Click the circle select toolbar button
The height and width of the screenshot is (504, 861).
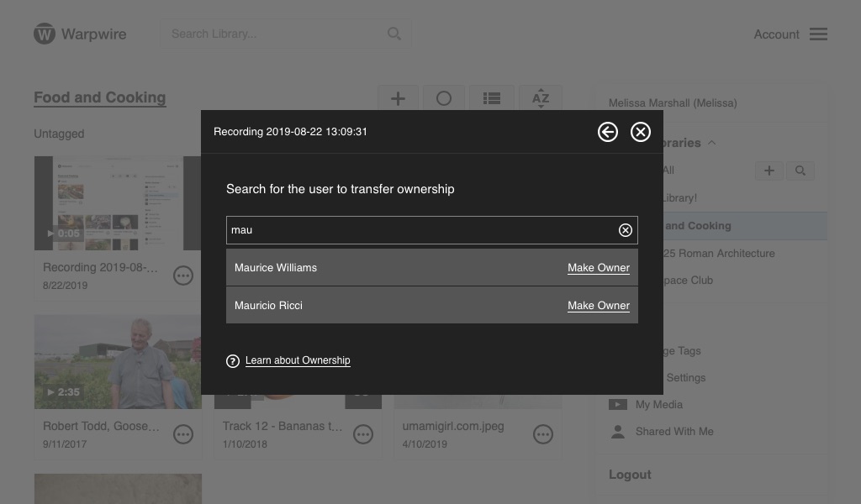tap(444, 98)
